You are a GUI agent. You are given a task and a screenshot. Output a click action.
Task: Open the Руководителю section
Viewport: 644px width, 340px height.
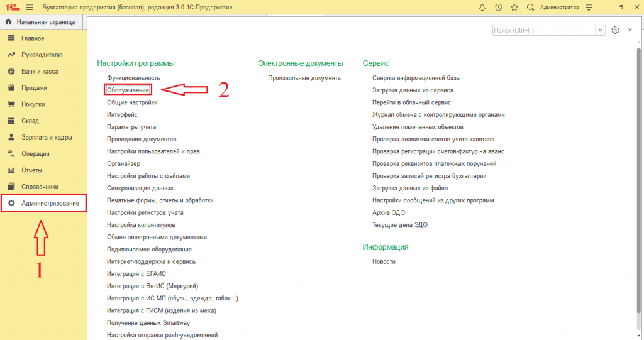[42, 55]
